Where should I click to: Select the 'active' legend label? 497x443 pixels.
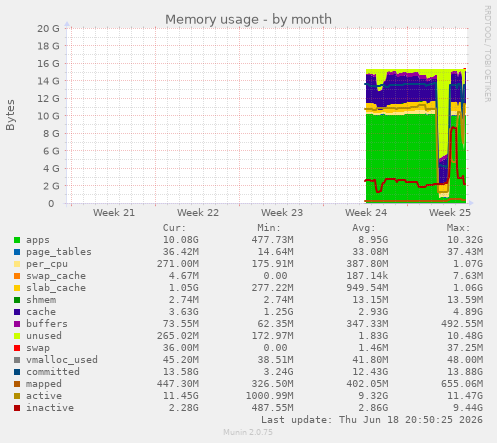coord(44,396)
